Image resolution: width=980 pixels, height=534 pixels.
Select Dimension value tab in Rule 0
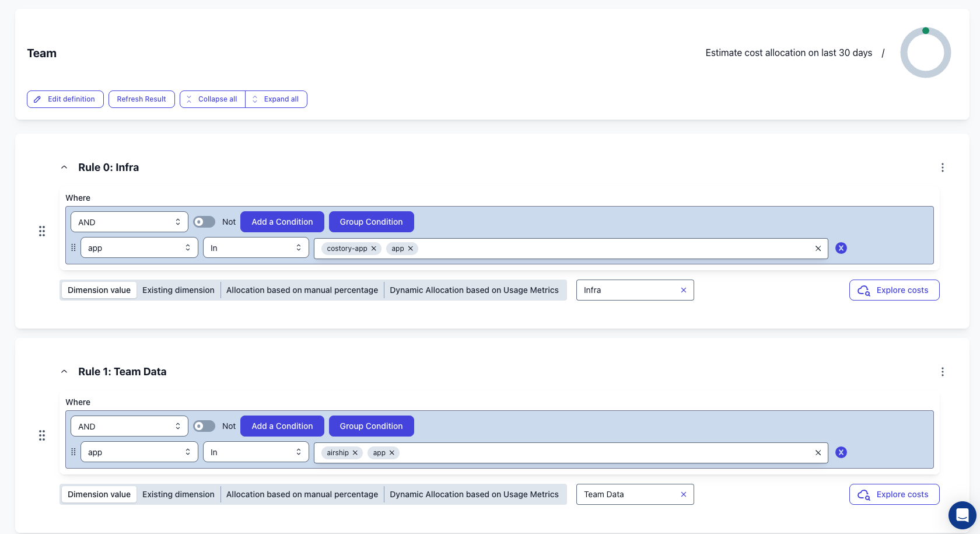tap(99, 290)
